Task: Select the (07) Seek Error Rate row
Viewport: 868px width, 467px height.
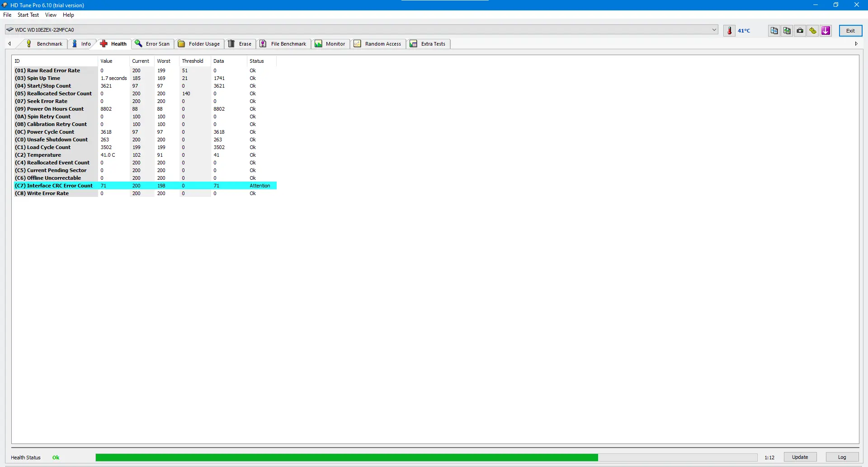Action: coord(145,101)
